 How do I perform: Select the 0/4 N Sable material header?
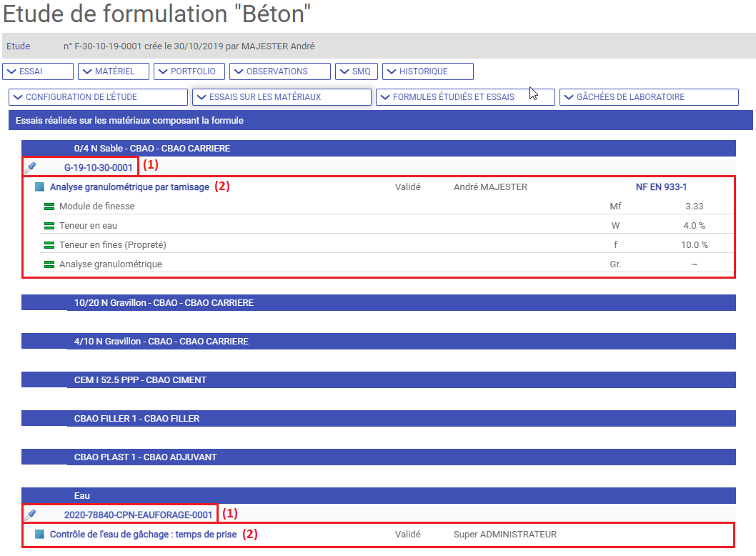379,148
